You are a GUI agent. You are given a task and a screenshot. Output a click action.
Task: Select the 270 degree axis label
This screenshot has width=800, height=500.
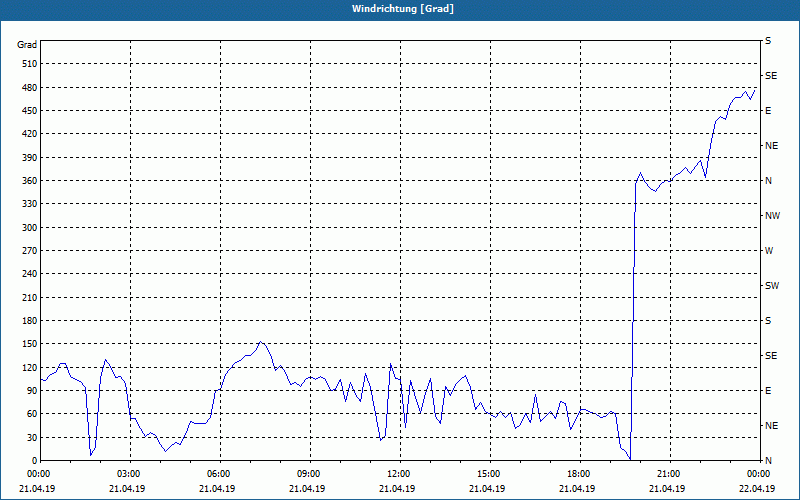[x=29, y=251]
